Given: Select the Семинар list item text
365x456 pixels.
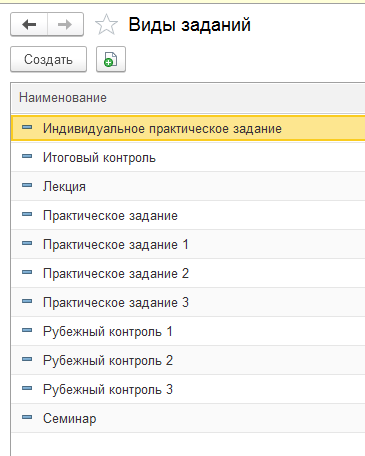Looking at the screenshot, I should [70, 418].
